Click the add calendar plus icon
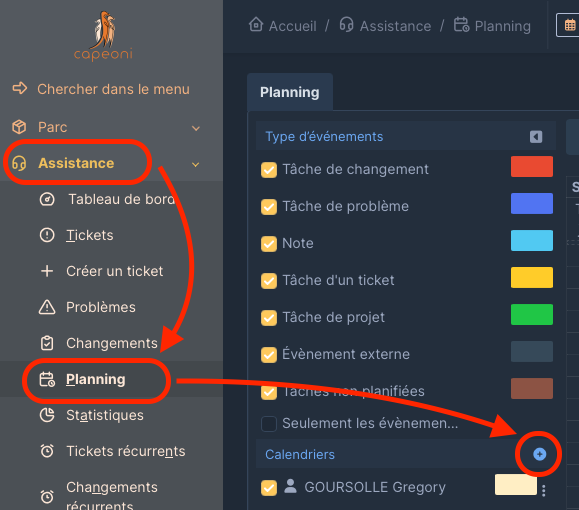This screenshot has width=579, height=510. 539,454
